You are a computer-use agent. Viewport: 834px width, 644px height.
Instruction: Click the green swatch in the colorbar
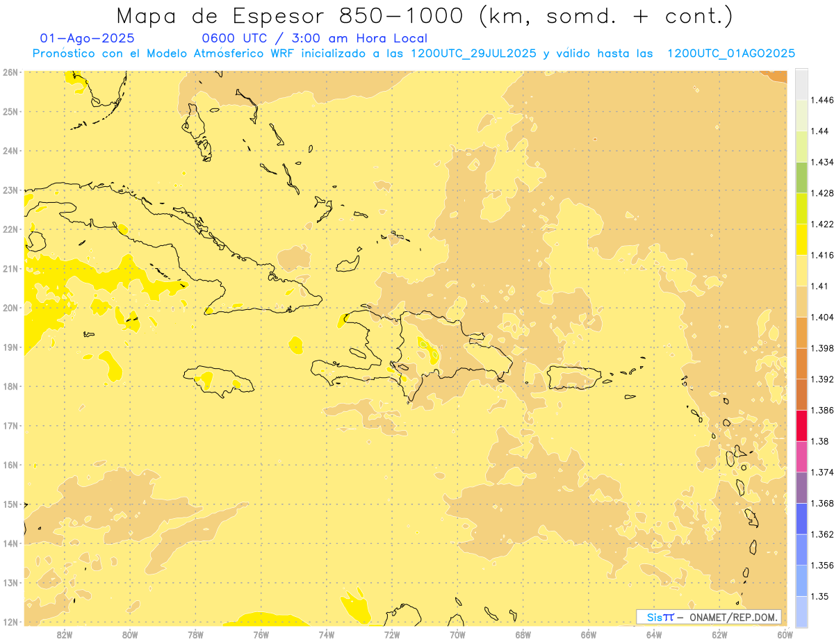(x=801, y=177)
